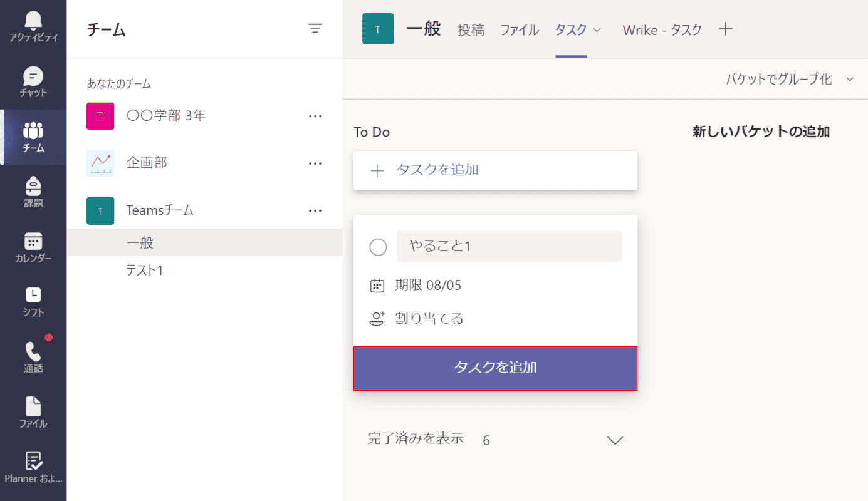This screenshot has width=868, height=501.
Task: Click the purple タスクを追加 button
Action: 495,368
